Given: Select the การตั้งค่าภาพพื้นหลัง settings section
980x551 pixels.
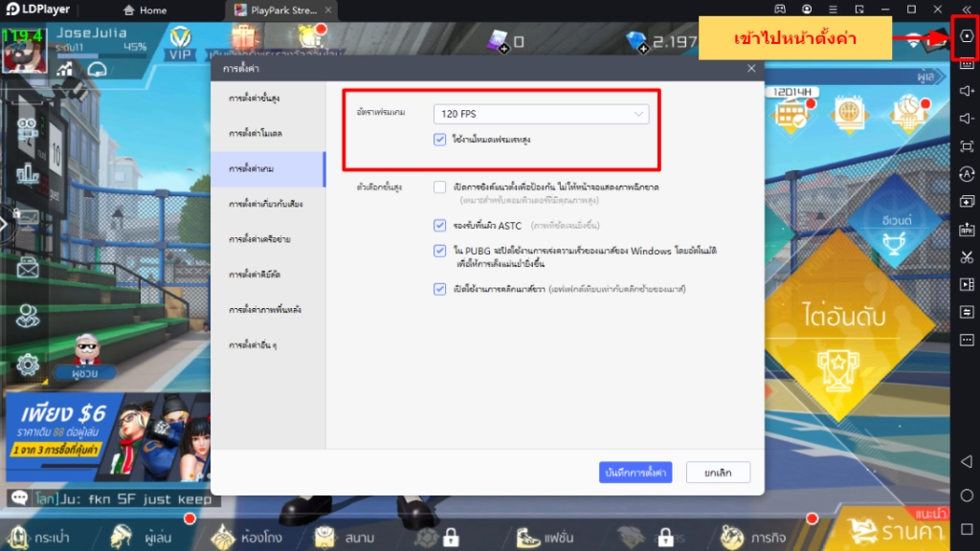Looking at the screenshot, I should pyautogui.click(x=268, y=309).
